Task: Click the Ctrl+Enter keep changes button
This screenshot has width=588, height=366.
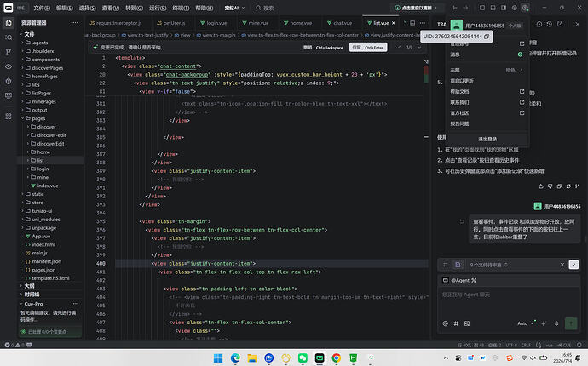Action: coord(368,47)
